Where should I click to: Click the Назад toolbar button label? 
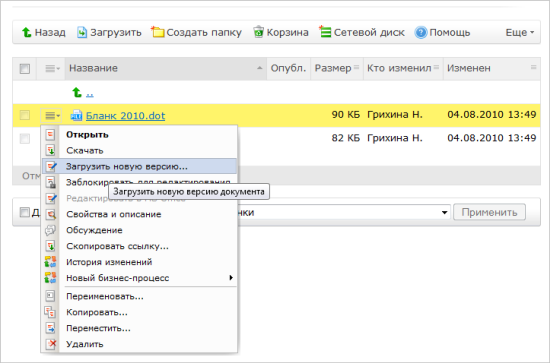coord(50,32)
